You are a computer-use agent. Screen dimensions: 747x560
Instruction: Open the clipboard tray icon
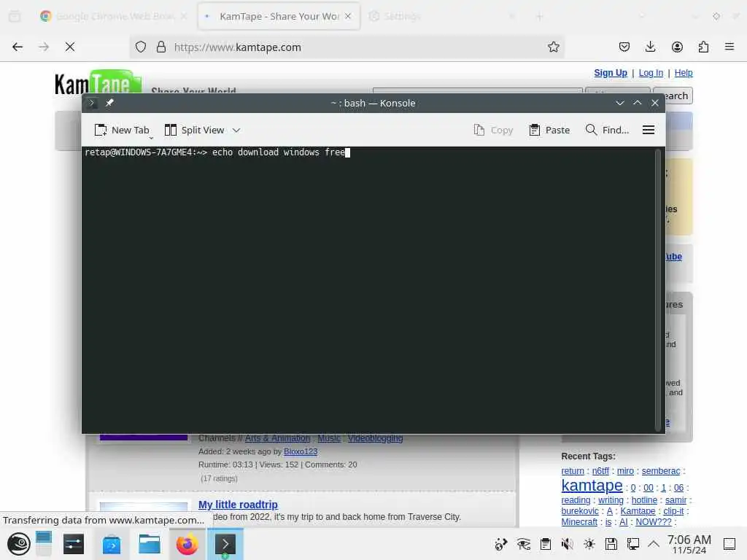pos(546,544)
